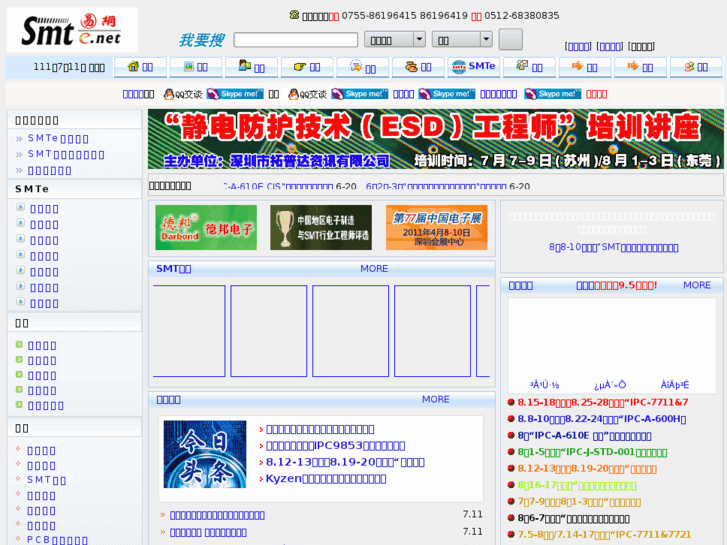Open the SMT link with diamond bullet in lower sidebar
Image resolution: width=727 pixels, height=545 pixels.
tap(46, 480)
